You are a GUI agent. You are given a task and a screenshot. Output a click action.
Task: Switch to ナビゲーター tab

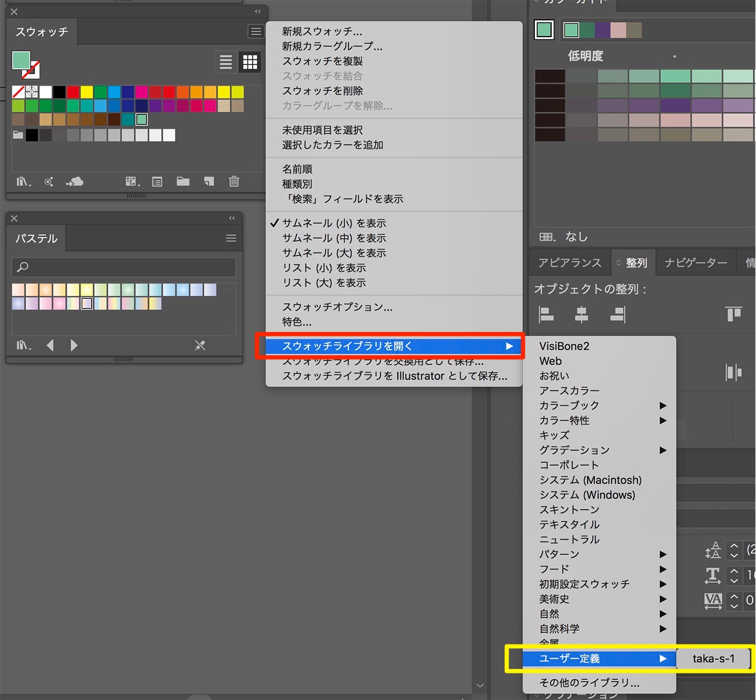696,263
